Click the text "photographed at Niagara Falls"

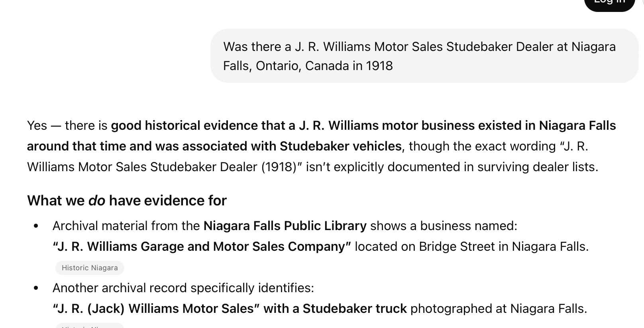click(498, 308)
